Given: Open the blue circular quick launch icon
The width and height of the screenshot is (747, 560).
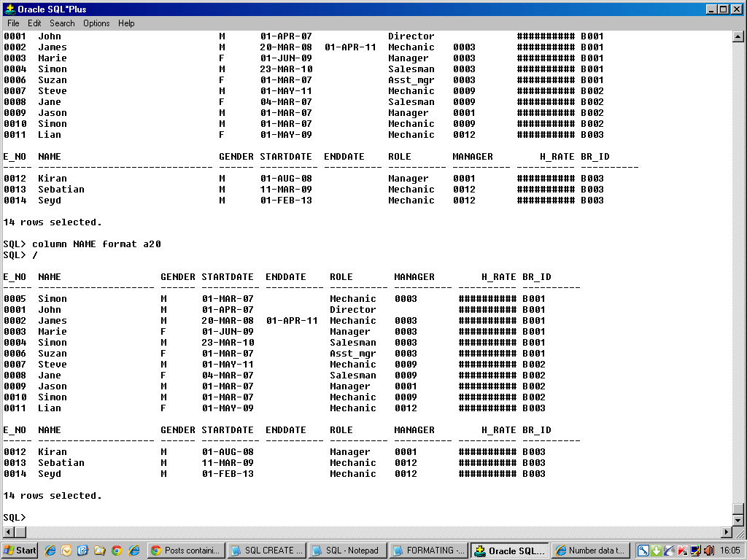Looking at the screenshot, I should tap(82, 551).
